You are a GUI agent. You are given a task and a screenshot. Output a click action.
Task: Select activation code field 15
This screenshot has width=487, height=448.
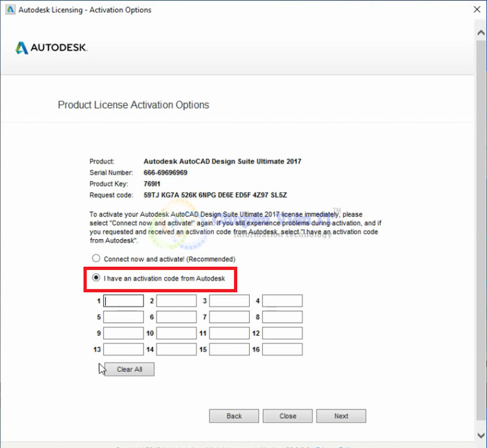pos(229,349)
